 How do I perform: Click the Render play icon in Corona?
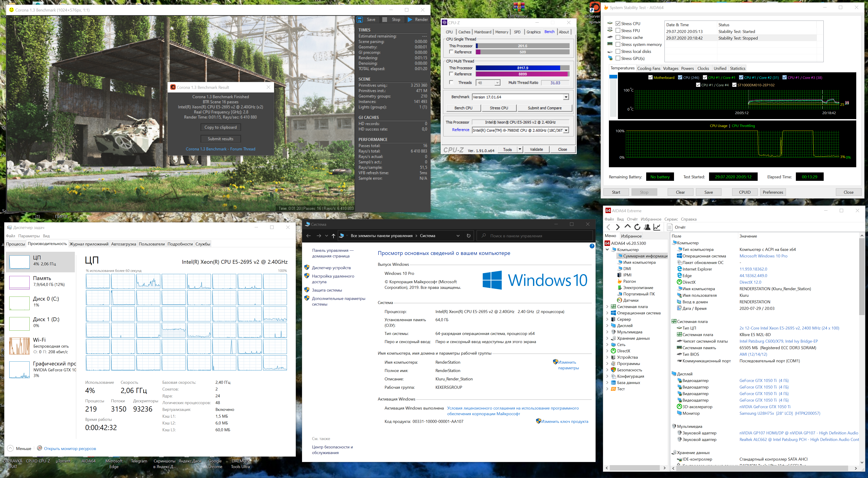(410, 19)
